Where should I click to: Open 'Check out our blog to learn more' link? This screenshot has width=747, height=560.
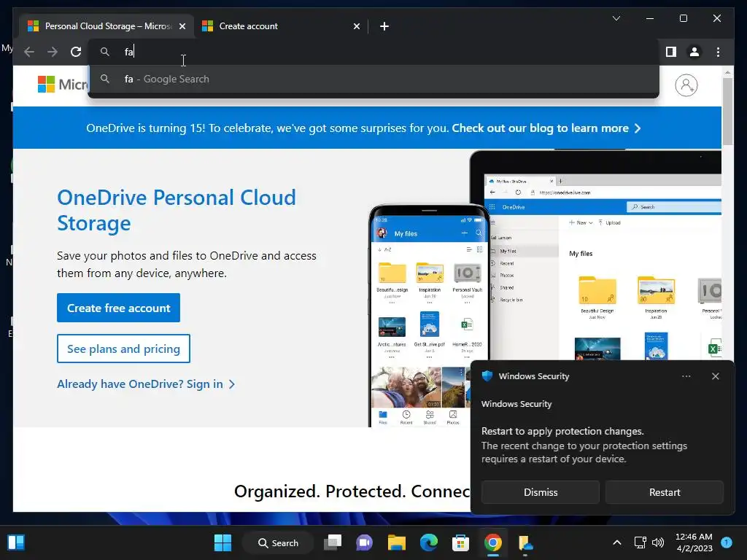[546, 128]
